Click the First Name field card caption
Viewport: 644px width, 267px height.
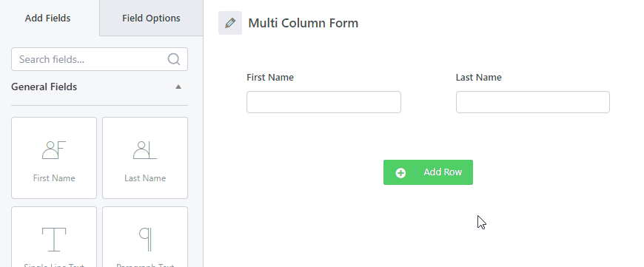click(x=54, y=178)
